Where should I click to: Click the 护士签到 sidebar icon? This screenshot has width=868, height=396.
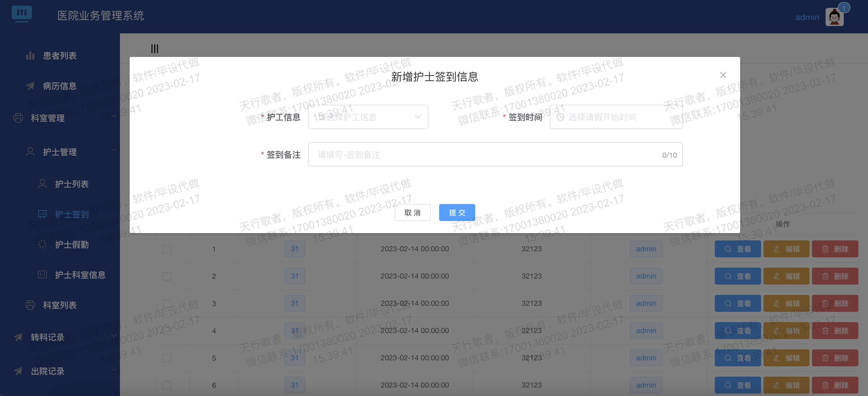click(x=42, y=214)
